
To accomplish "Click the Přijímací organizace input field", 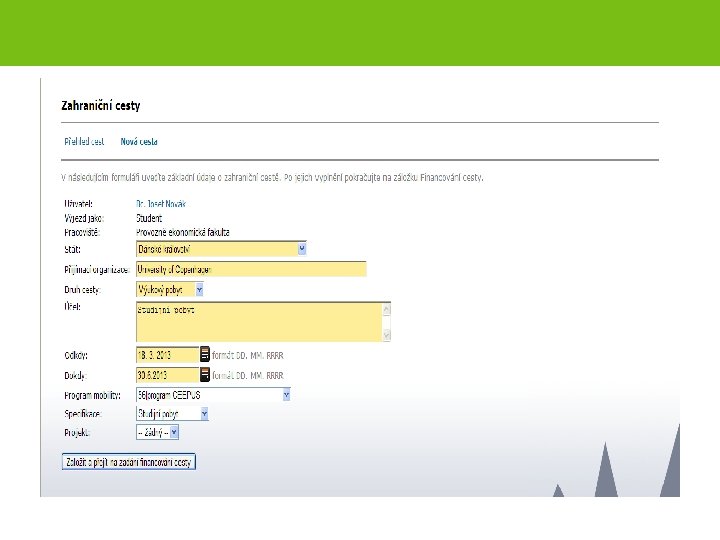I will pyautogui.click(x=251, y=269).
